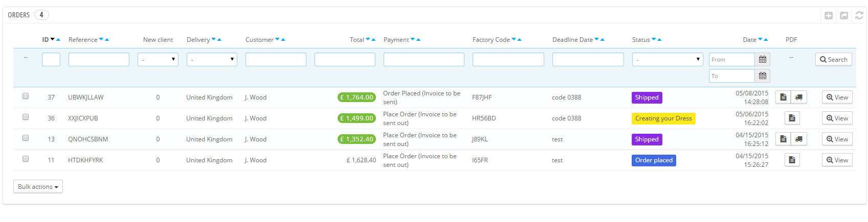
Task: Click Shipped status badge of order 37
Action: point(647,97)
